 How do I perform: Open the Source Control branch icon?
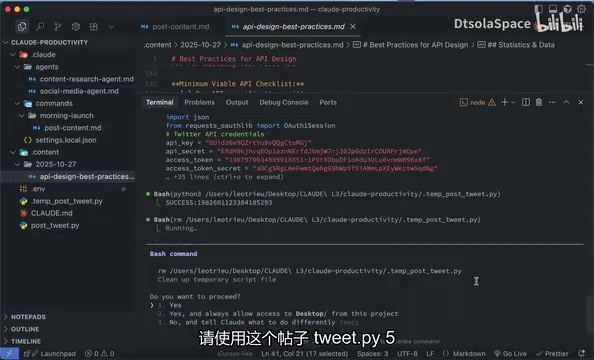tap(58, 27)
